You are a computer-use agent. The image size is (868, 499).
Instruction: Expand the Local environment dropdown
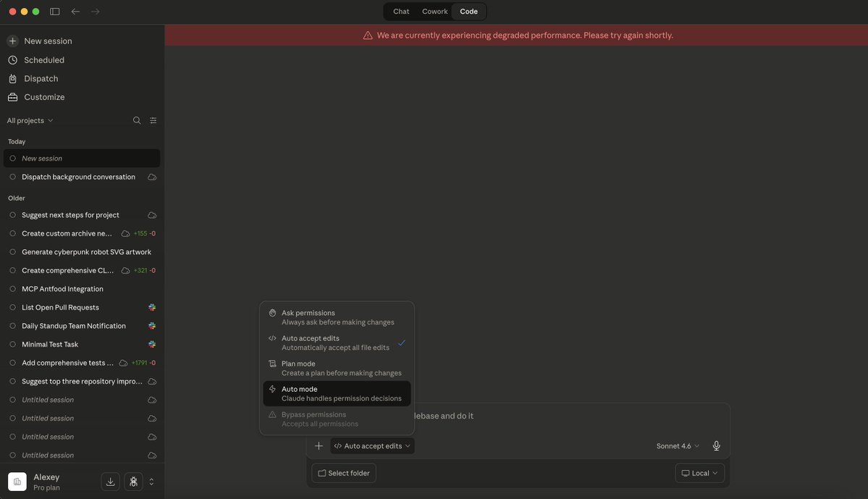(699, 474)
